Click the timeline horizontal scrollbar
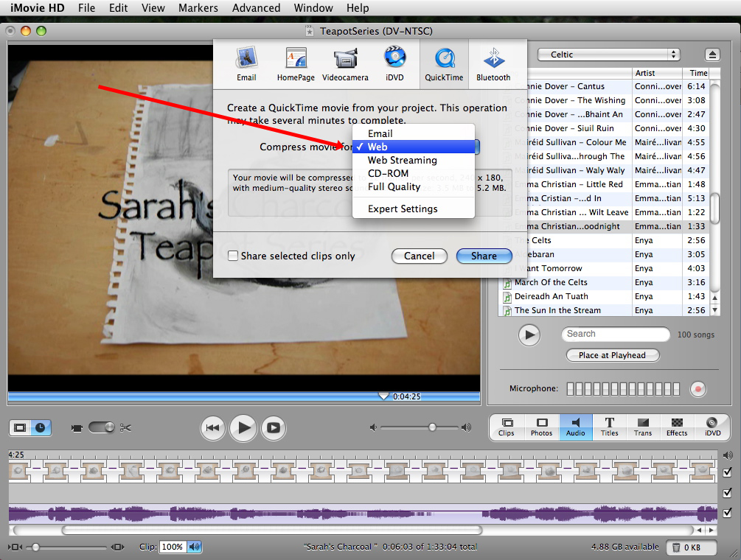 click(x=272, y=531)
